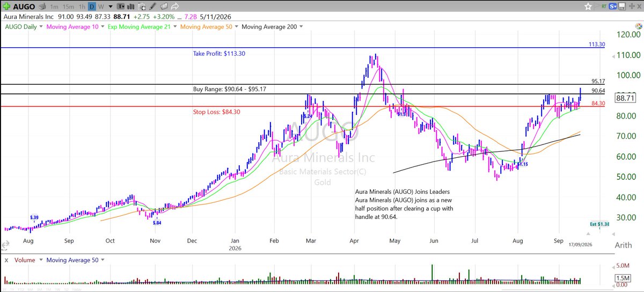Click the add-indicator panel icon
The image size is (644, 292).
142,7
